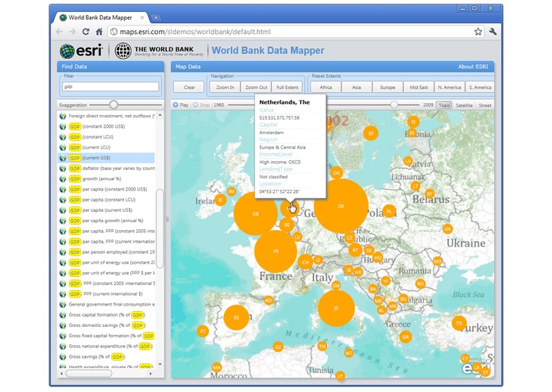This screenshot has height=392, width=552.
Task: Click the FR bubble on map
Action: [276, 252]
